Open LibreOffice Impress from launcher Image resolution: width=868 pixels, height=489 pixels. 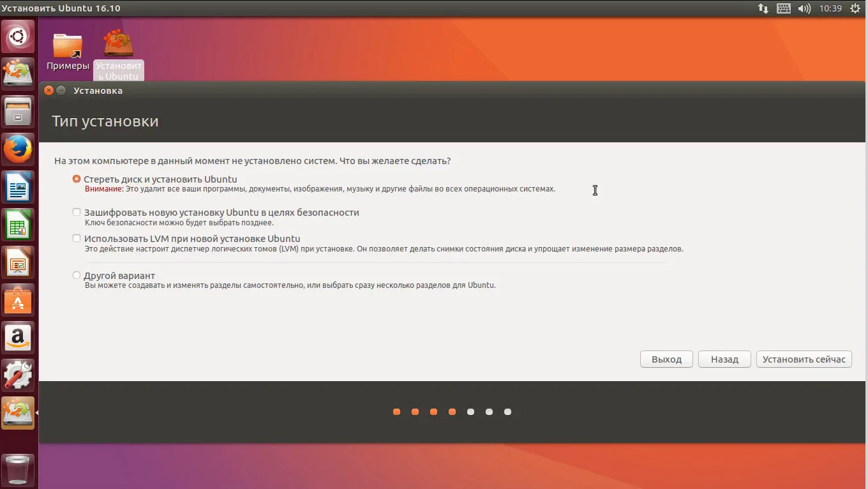pyautogui.click(x=18, y=262)
